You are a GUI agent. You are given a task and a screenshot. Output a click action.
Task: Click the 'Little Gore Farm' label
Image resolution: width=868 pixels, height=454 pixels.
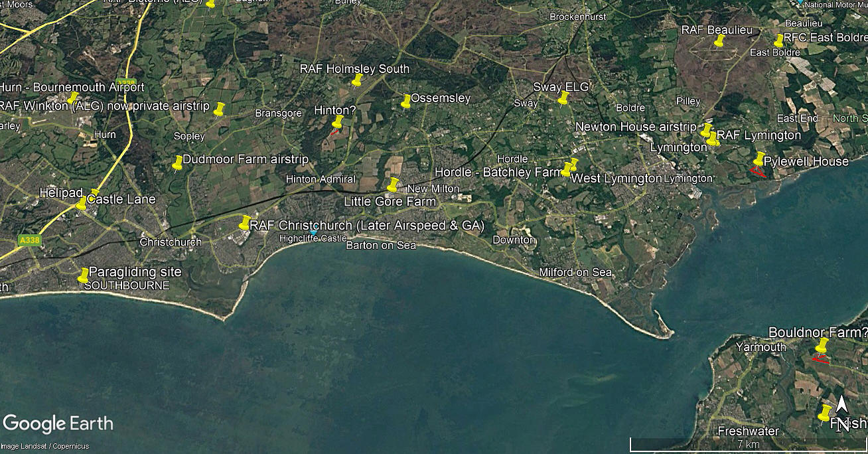pyautogui.click(x=390, y=201)
